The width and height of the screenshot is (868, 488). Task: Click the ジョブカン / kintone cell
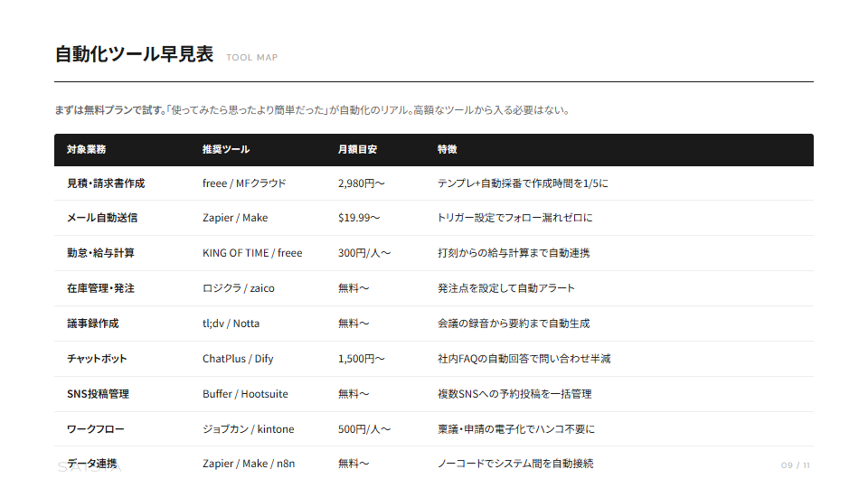[x=249, y=429]
